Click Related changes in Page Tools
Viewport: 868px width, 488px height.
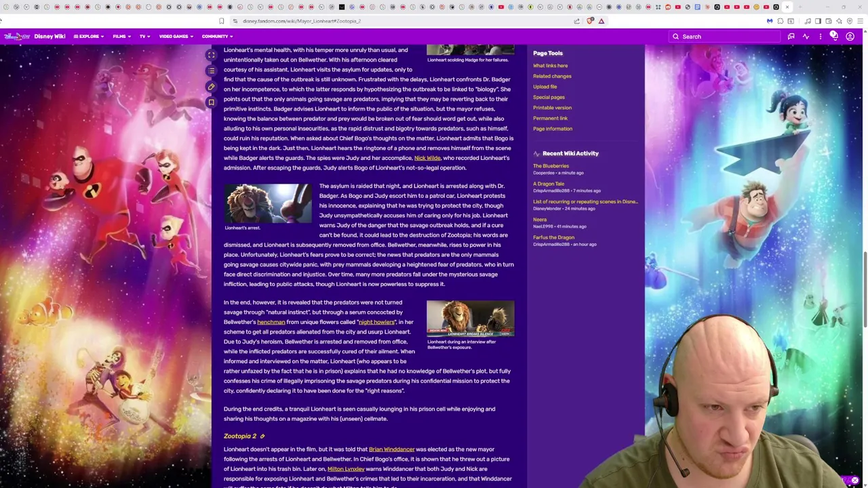tap(552, 76)
